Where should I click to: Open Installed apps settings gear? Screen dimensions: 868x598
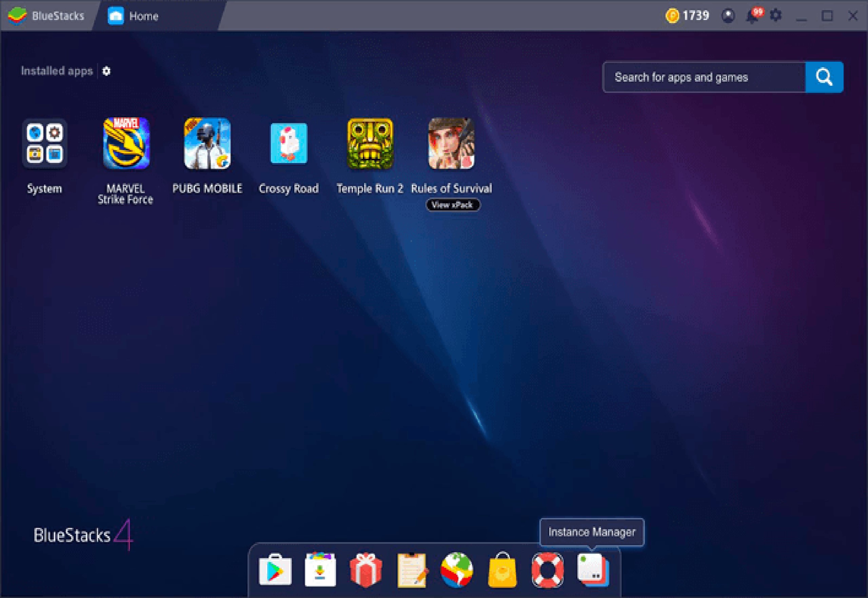[106, 71]
